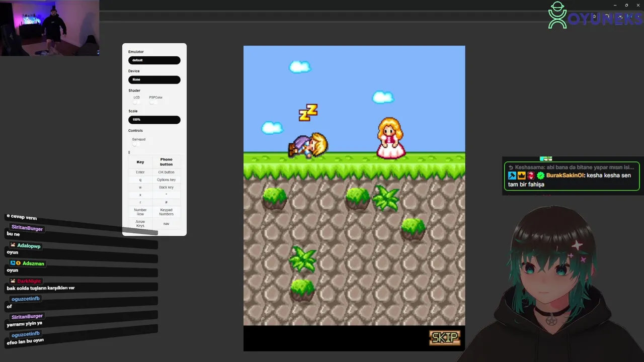Click the Adszman chat username
This screenshot has height=362, width=644.
pos(33,263)
